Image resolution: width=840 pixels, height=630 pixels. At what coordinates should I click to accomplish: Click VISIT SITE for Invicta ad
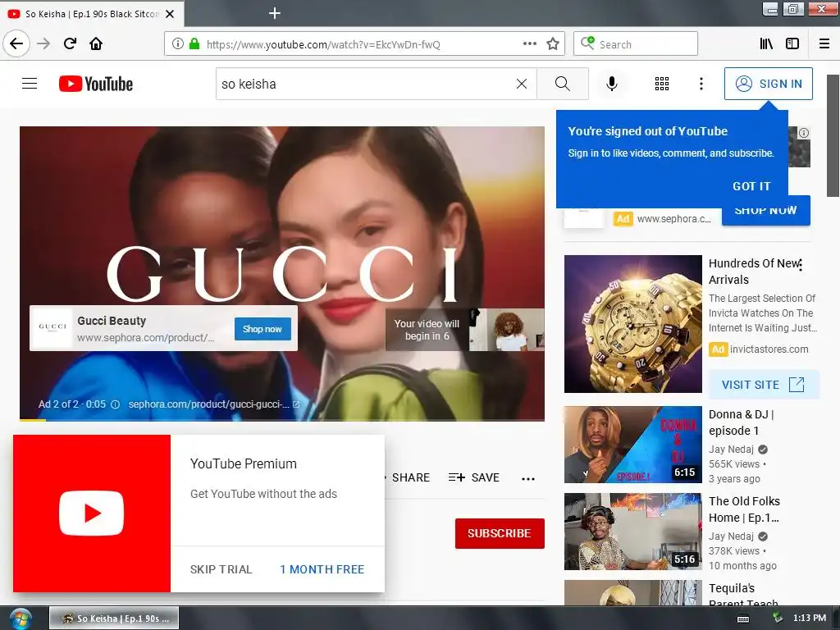pyautogui.click(x=764, y=385)
